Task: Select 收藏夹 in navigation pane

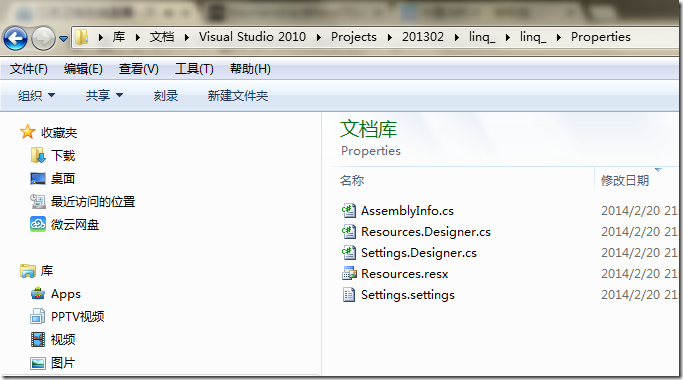Action: 59,132
